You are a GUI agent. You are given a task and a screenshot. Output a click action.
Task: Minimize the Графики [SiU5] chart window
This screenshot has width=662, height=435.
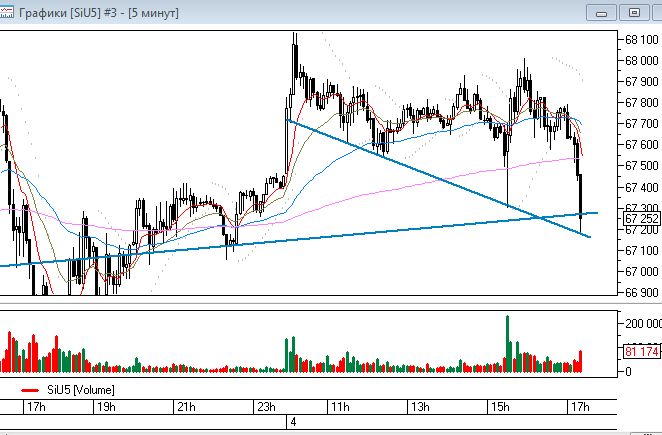coord(602,13)
